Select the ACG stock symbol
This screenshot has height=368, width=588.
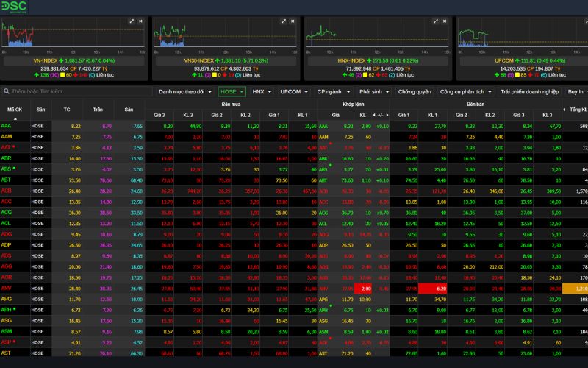7,213
